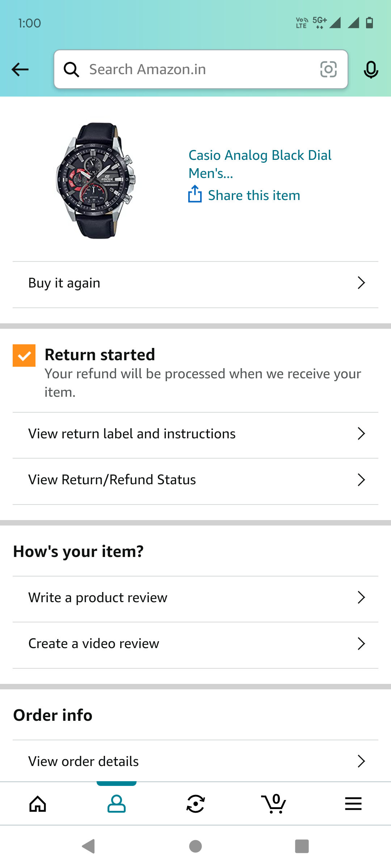The width and height of the screenshot is (391, 868).
Task: Click the orange Return started checkmark
Action: point(24,356)
